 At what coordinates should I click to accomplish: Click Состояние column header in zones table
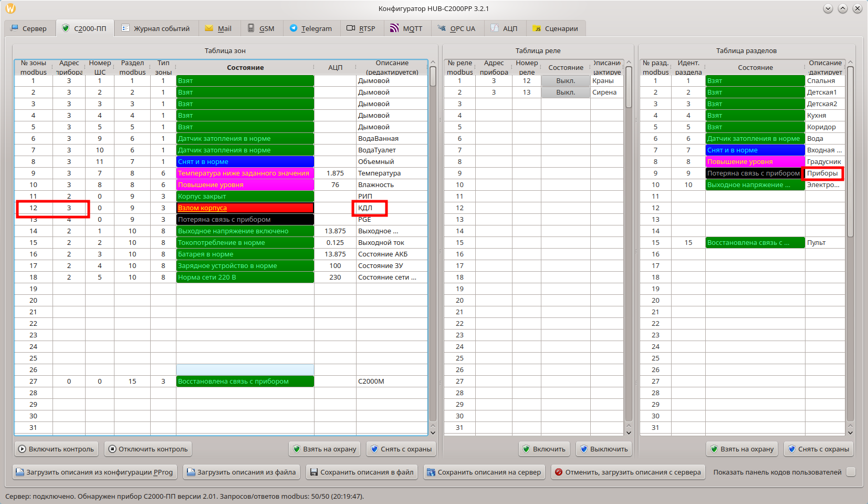[x=245, y=67]
